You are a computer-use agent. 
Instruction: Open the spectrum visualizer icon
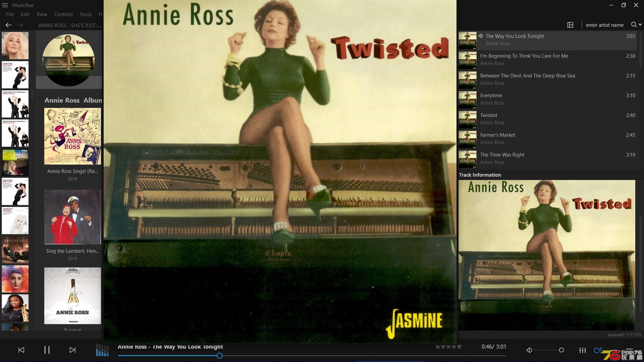(x=102, y=350)
